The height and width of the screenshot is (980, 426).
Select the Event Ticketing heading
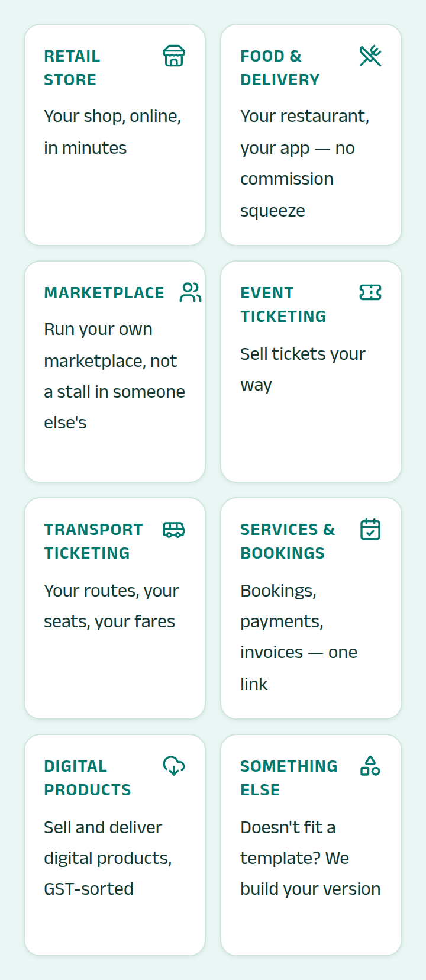click(x=283, y=305)
